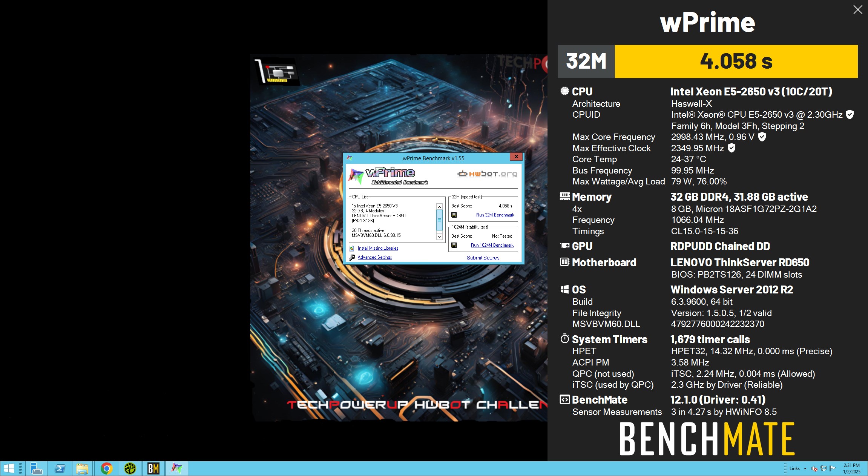Click the CPU chip icon in the BenchMate panel
Screen dimensions: 868x476
[564, 91]
